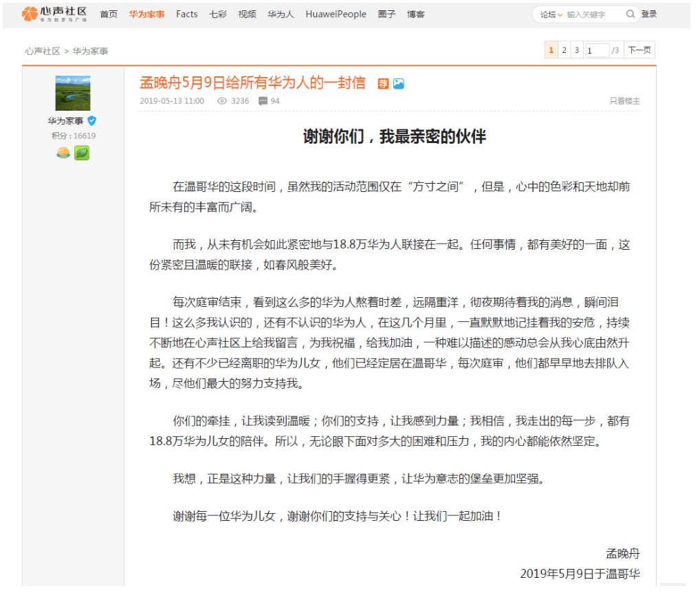Click the comment bubble icon
This screenshot has width=700, height=593.
(263, 101)
